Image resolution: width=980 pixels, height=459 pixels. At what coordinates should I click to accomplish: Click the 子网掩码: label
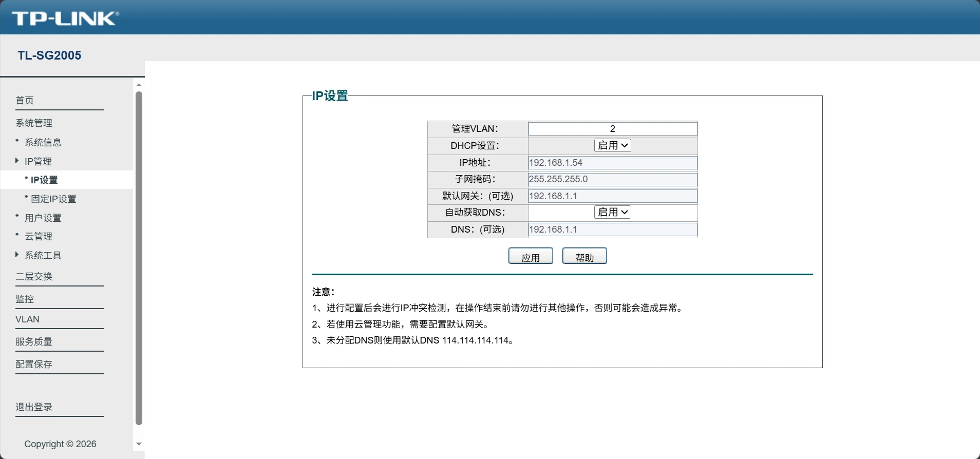click(475, 179)
